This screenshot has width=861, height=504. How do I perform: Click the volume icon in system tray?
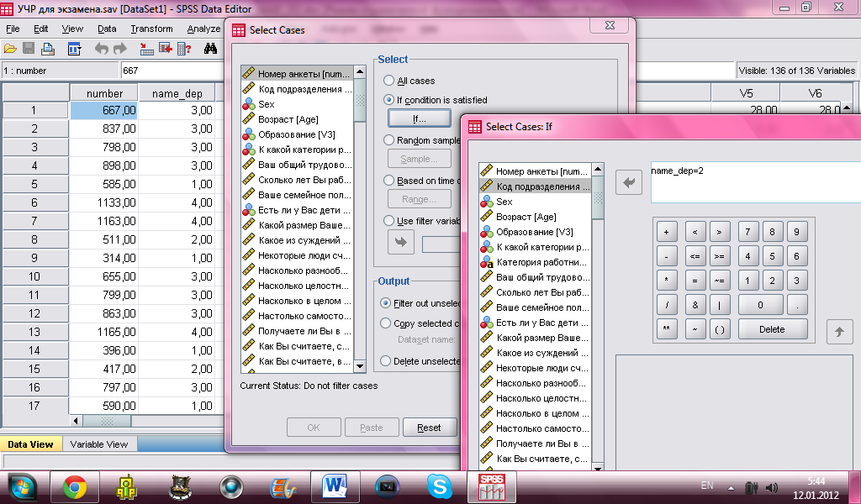point(772,487)
